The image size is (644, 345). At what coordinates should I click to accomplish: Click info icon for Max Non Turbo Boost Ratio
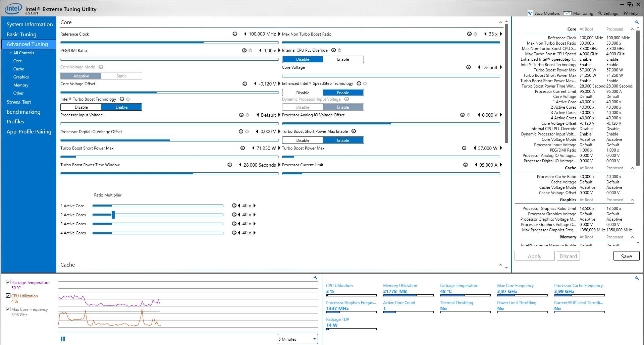(469, 34)
